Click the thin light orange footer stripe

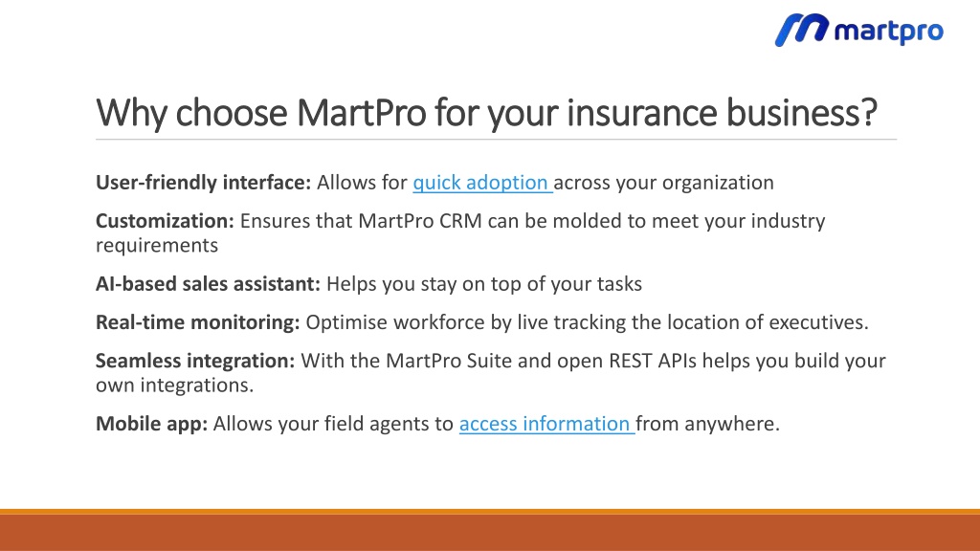(x=490, y=512)
